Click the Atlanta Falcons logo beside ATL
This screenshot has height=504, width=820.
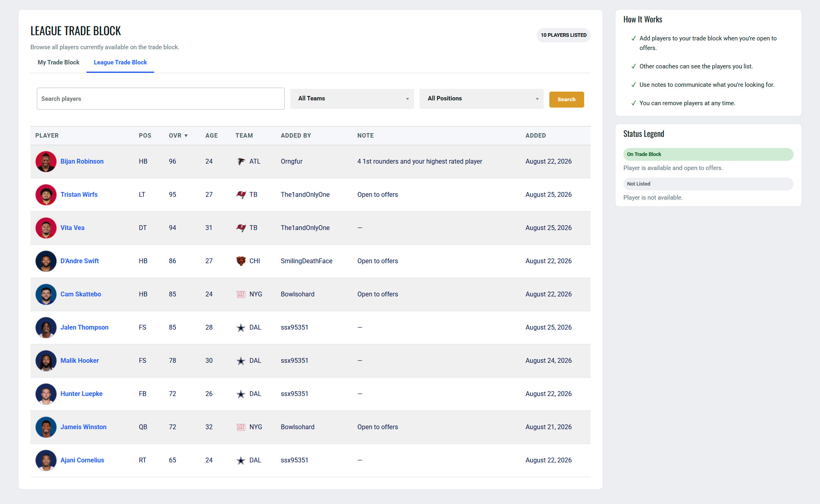(x=241, y=162)
